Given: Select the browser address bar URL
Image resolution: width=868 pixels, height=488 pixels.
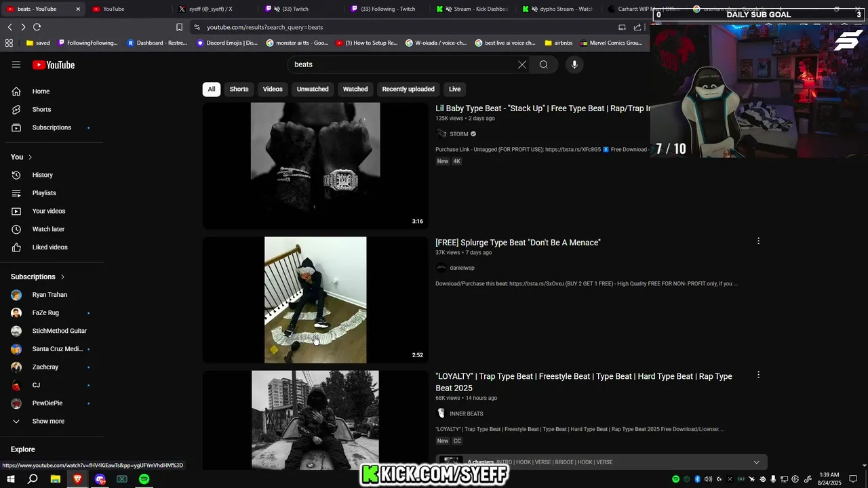Looking at the screenshot, I should [x=264, y=27].
